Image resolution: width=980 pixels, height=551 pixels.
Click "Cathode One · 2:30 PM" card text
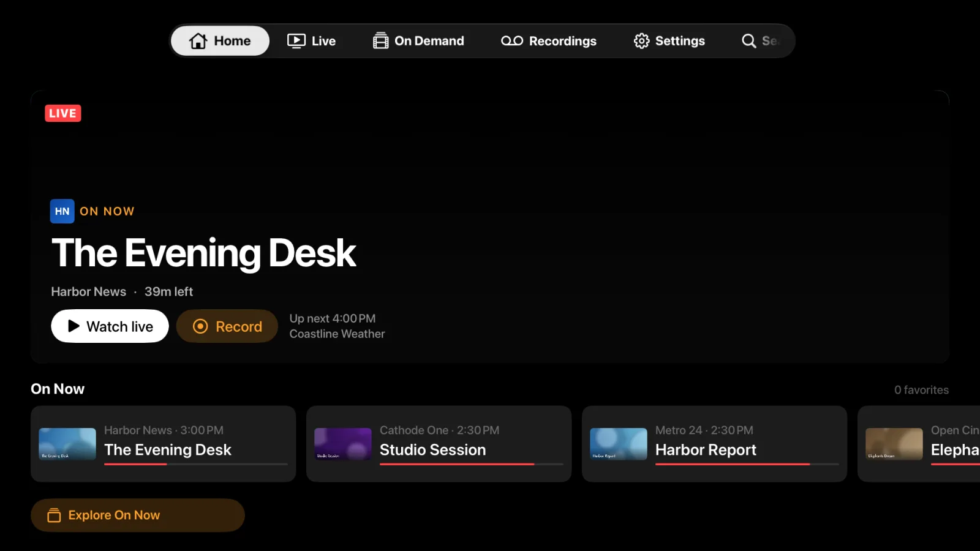[439, 430]
